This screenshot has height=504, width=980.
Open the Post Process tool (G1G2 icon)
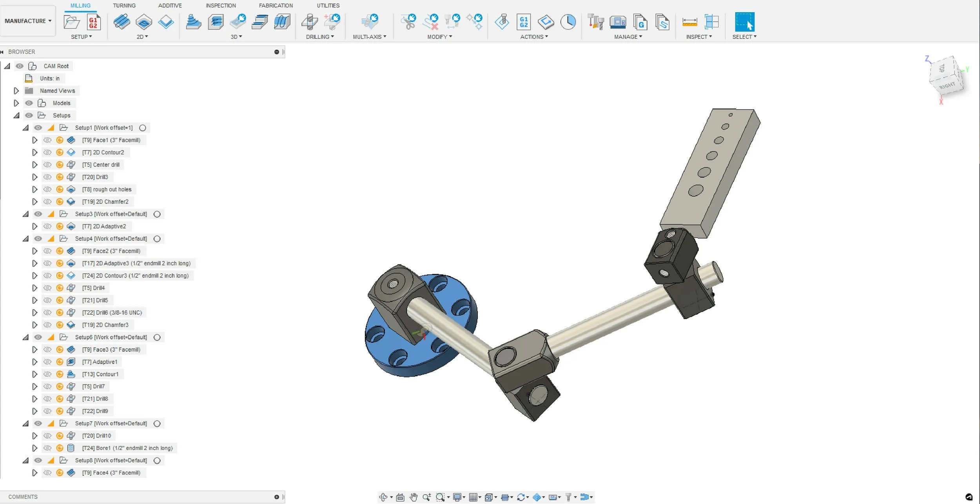pyautogui.click(x=524, y=22)
